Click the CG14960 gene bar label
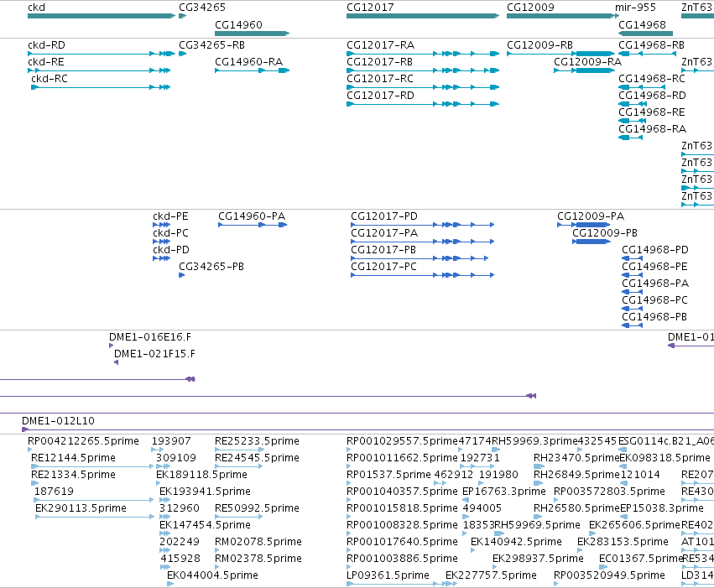714x588 pixels. (238, 24)
